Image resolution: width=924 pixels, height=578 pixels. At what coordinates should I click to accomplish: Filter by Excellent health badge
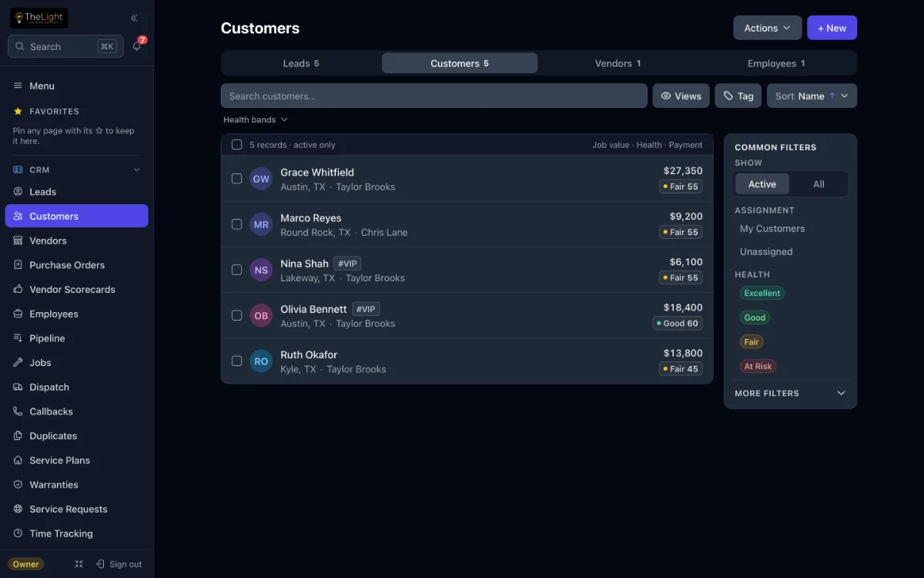[762, 293]
